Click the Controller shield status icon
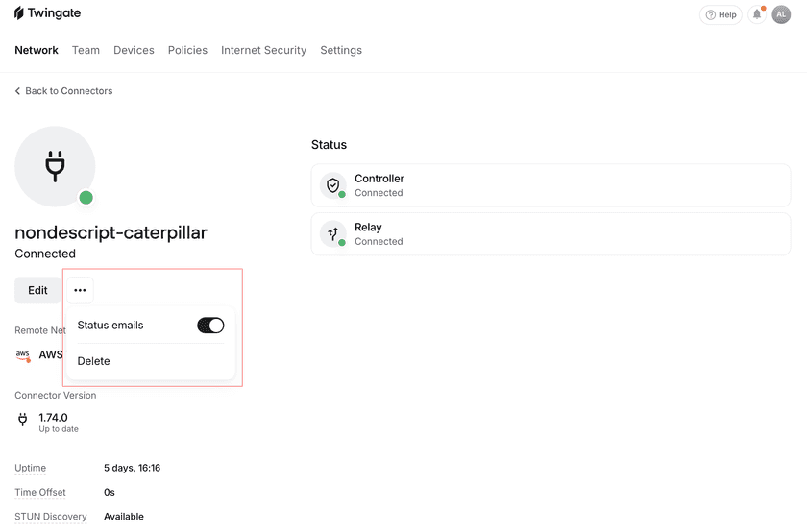 tap(333, 185)
